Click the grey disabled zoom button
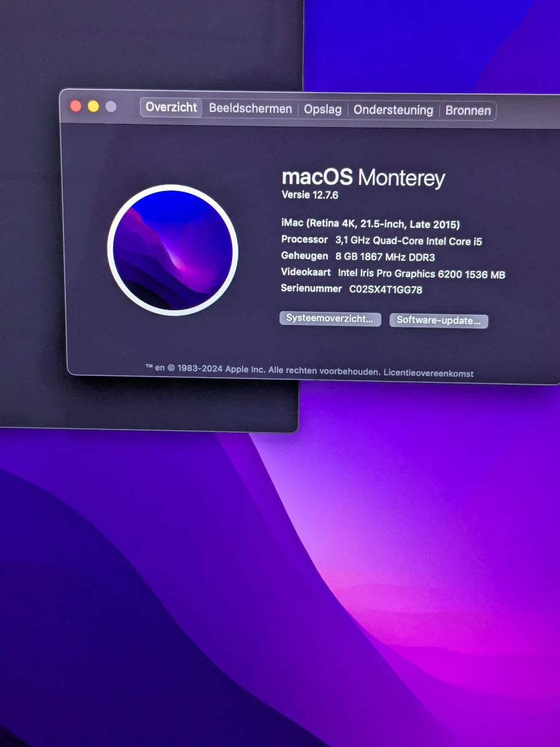 click(111, 106)
